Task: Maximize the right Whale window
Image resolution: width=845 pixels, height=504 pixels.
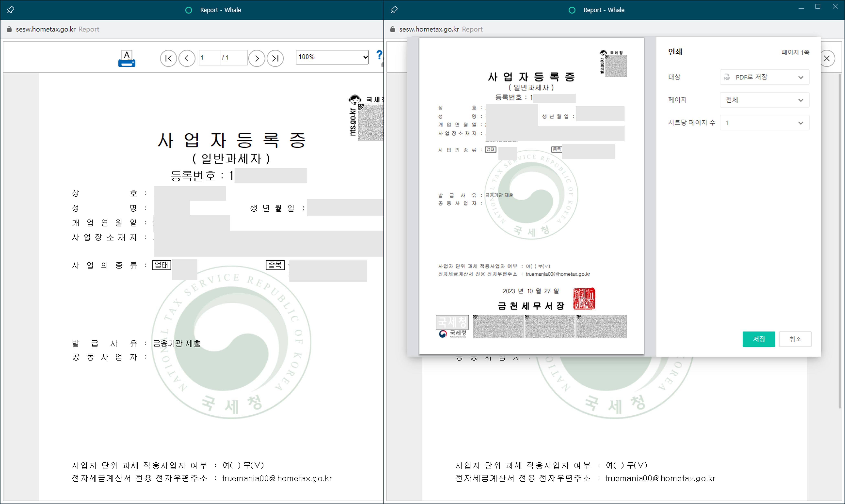Action: pos(818,7)
